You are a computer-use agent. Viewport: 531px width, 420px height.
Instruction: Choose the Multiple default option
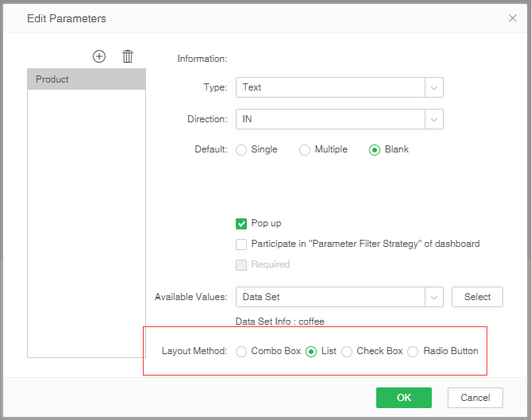[x=305, y=149]
